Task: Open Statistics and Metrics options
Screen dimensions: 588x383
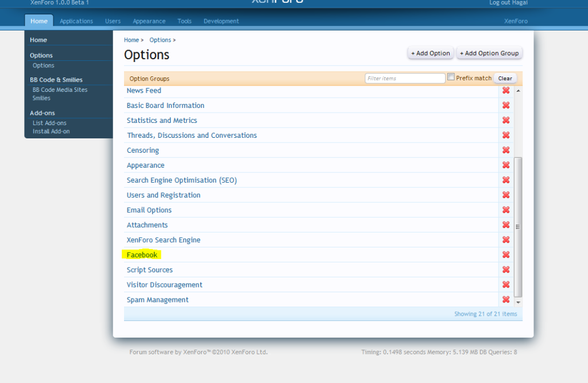Action: pyautogui.click(x=161, y=121)
